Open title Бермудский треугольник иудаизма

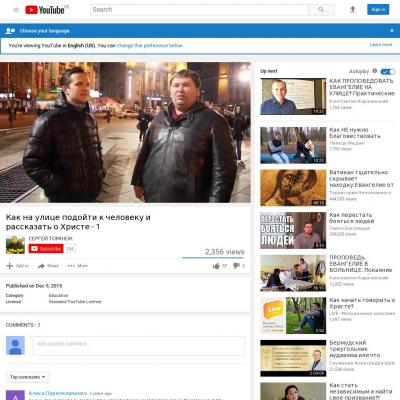point(355,349)
